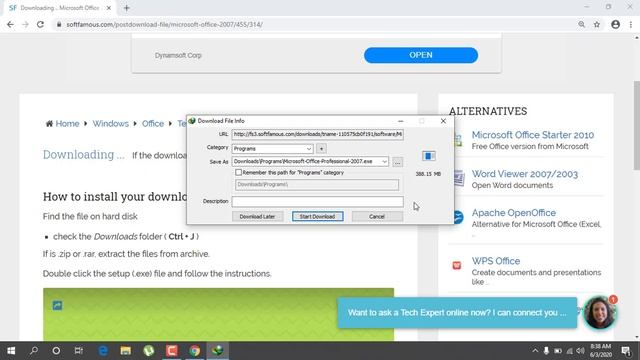Screen dimensions: 640x360
Task: Go to Home breadcrumb link
Action: [x=67, y=124]
